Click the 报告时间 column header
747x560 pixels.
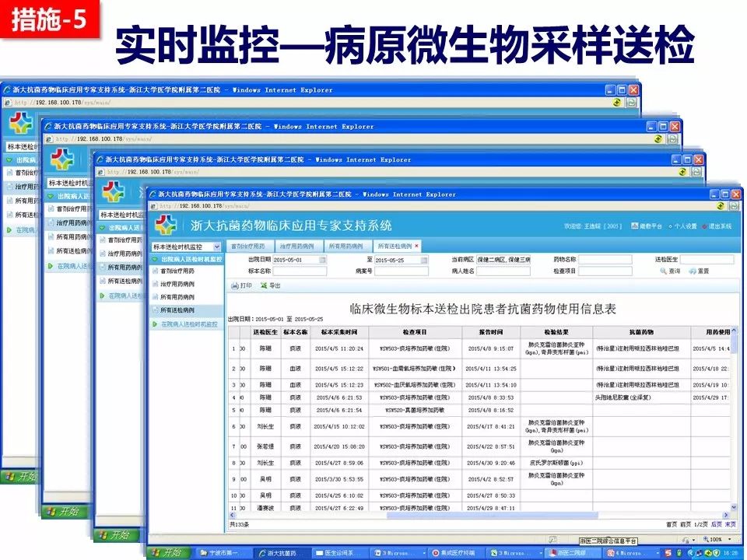(x=491, y=332)
